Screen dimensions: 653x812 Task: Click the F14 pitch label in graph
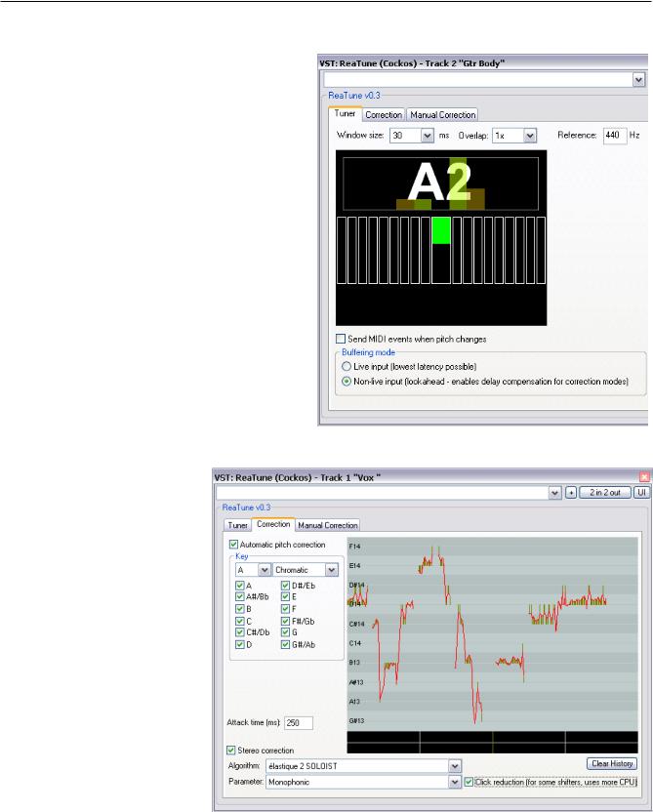click(x=354, y=547)
